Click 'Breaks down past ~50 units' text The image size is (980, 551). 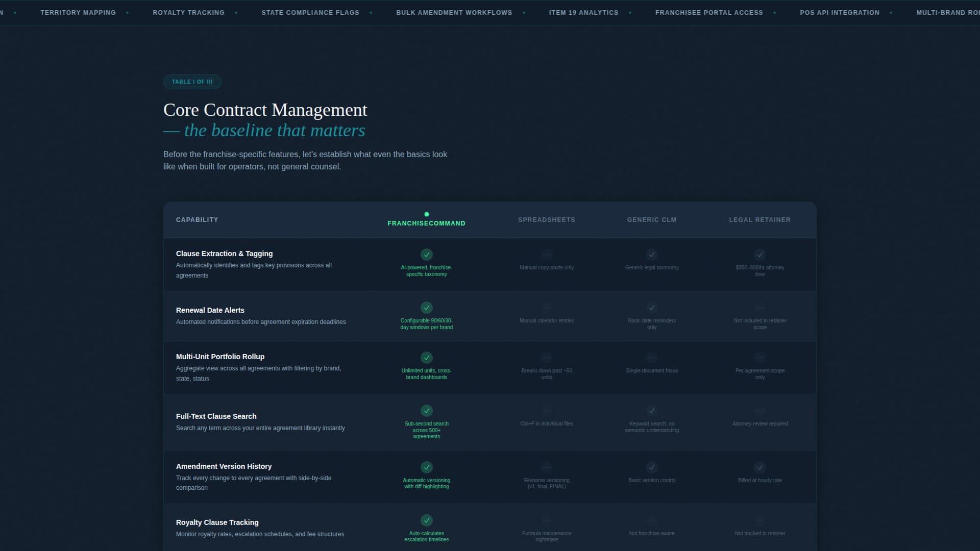click(547, 374)
